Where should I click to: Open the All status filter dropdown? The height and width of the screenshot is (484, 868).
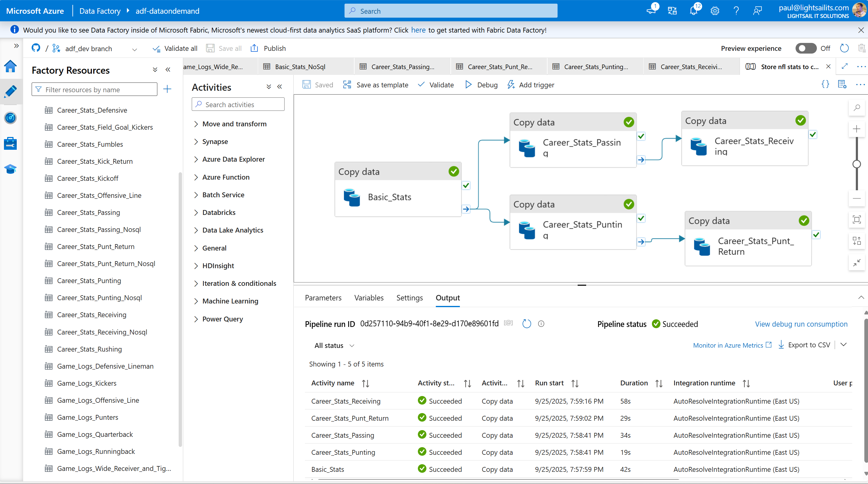[x=334, y=345]
